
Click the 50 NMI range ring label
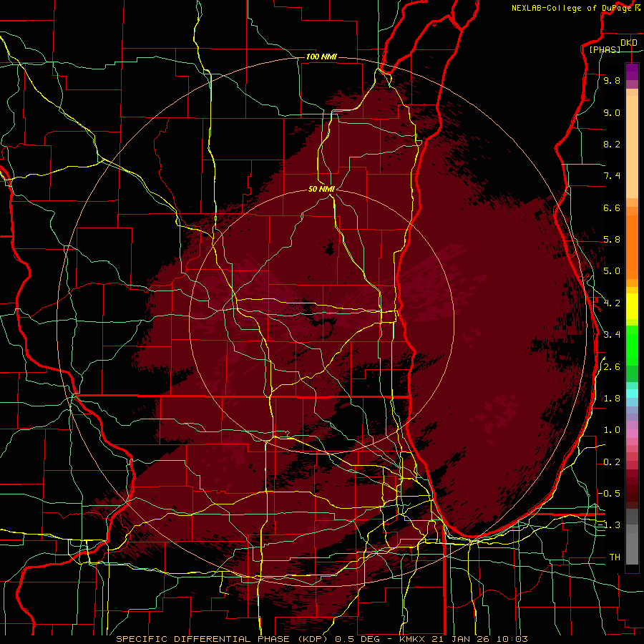(321, 189)
